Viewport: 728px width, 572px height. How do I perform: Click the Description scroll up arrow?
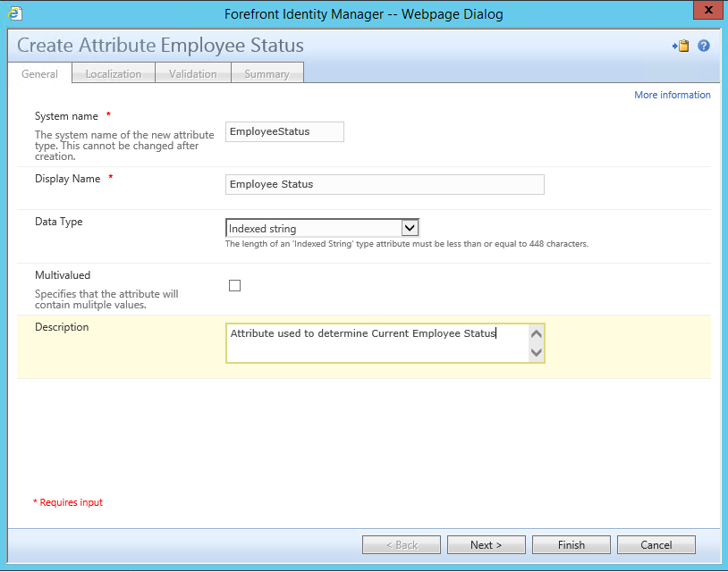[x=537, y=334]
